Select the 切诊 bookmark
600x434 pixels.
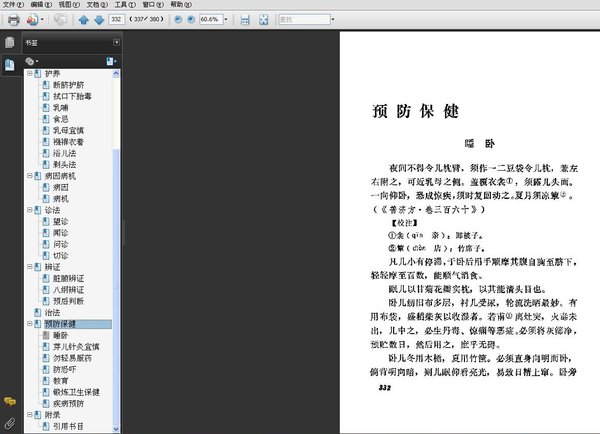click(60, 255)
